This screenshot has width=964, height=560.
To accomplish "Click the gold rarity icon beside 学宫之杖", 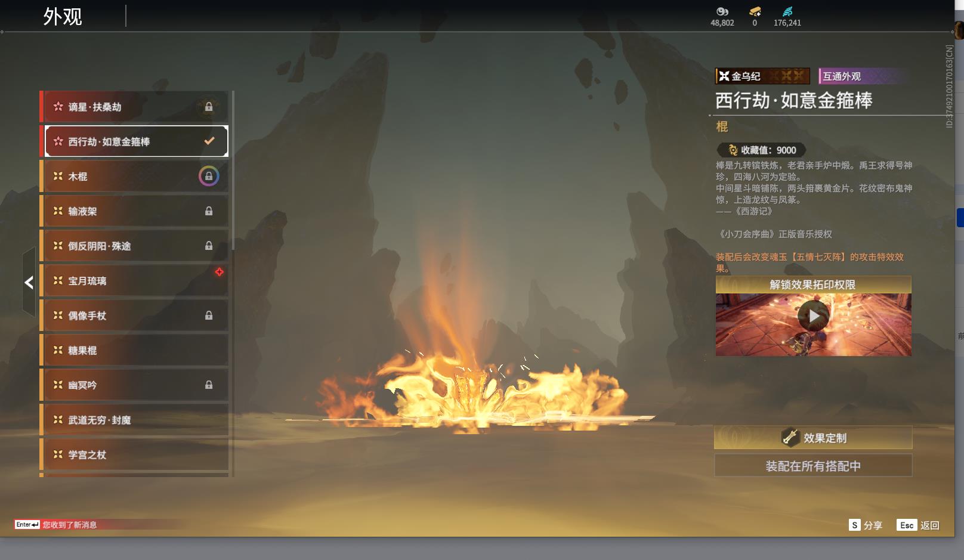I will click(x=58, y=454).
